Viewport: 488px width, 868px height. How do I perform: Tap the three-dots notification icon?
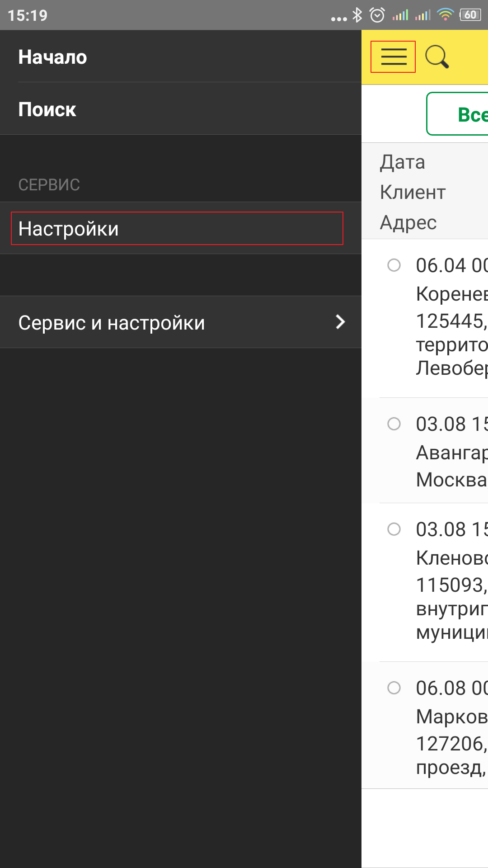tap(339, 19)
